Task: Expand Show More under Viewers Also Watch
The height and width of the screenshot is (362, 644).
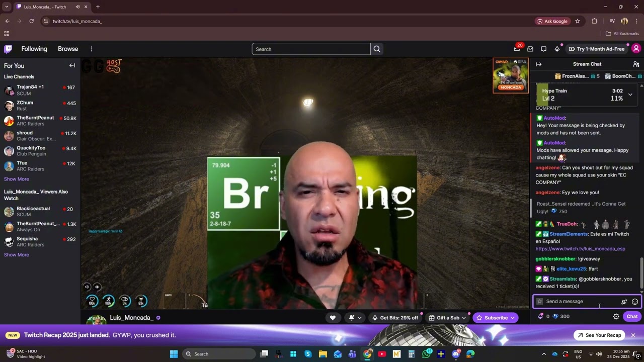Action: tap(17, 255)
